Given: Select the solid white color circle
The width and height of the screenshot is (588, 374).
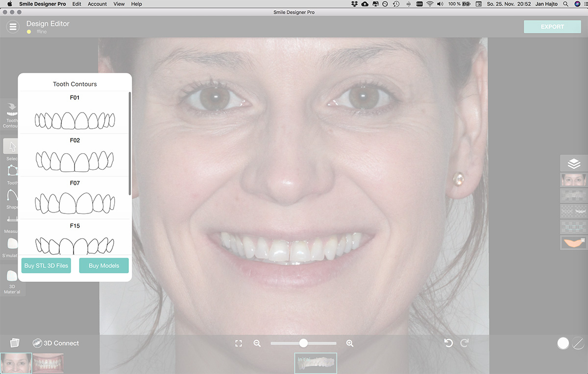Looking at the screenshot, I should point(563,343).
